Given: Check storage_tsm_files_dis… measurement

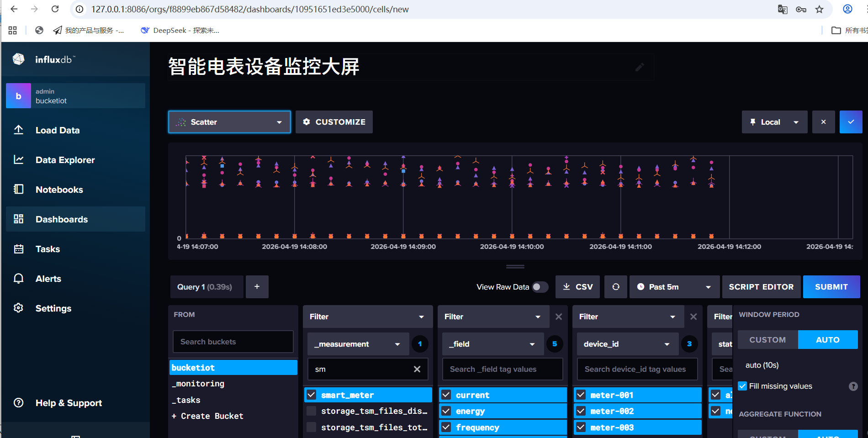Looking at the screenshot, I should tap(368, 411).
